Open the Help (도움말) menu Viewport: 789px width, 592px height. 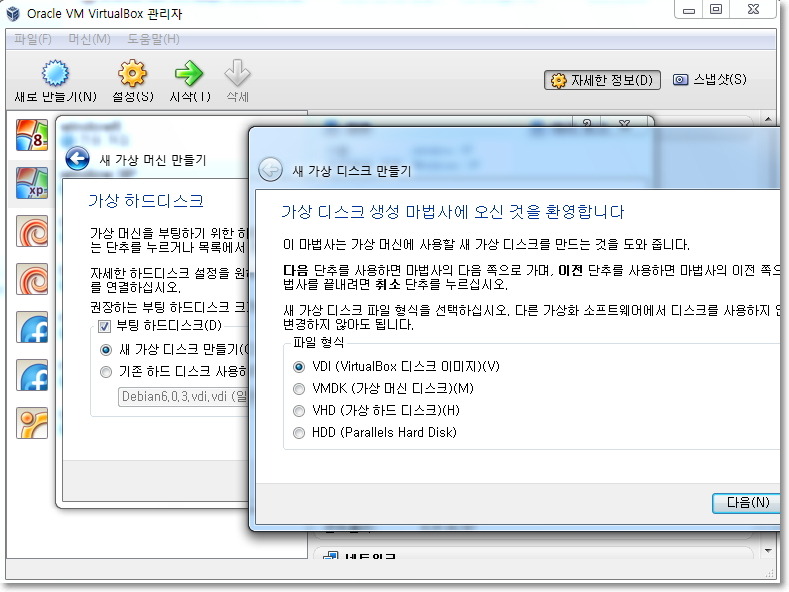[153, 39]
